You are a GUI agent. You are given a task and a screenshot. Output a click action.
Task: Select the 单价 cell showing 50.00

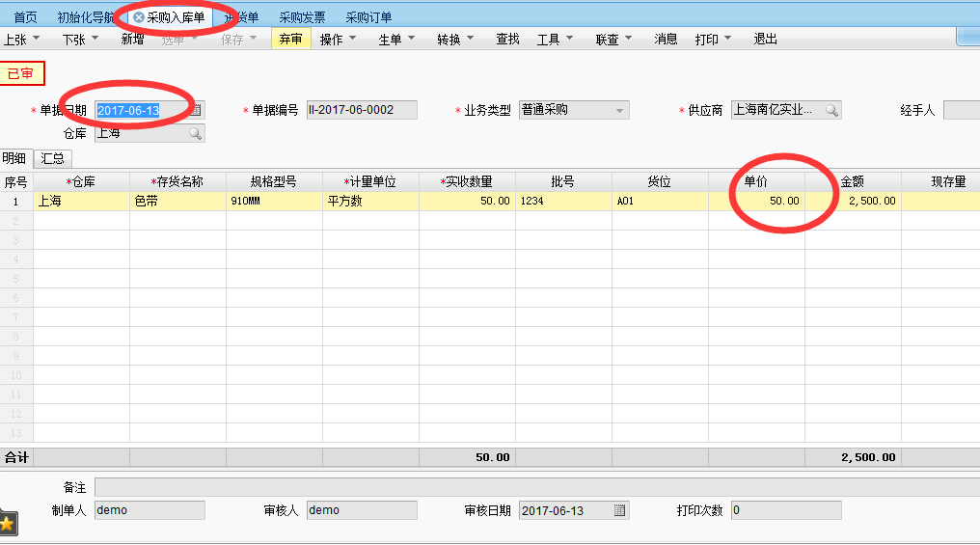pos(756,201)
